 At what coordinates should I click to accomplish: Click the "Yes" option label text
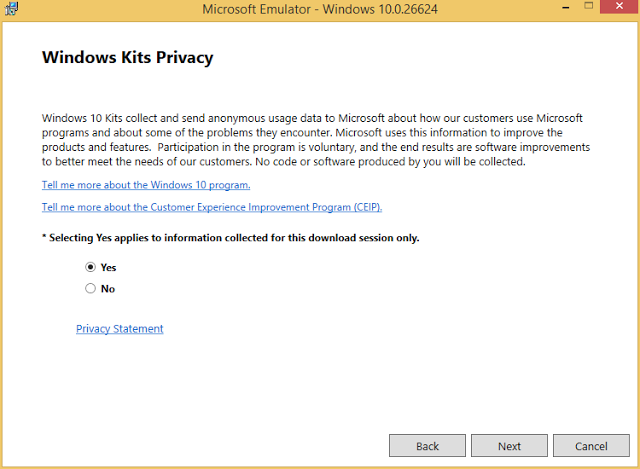(x=108, y=267)
